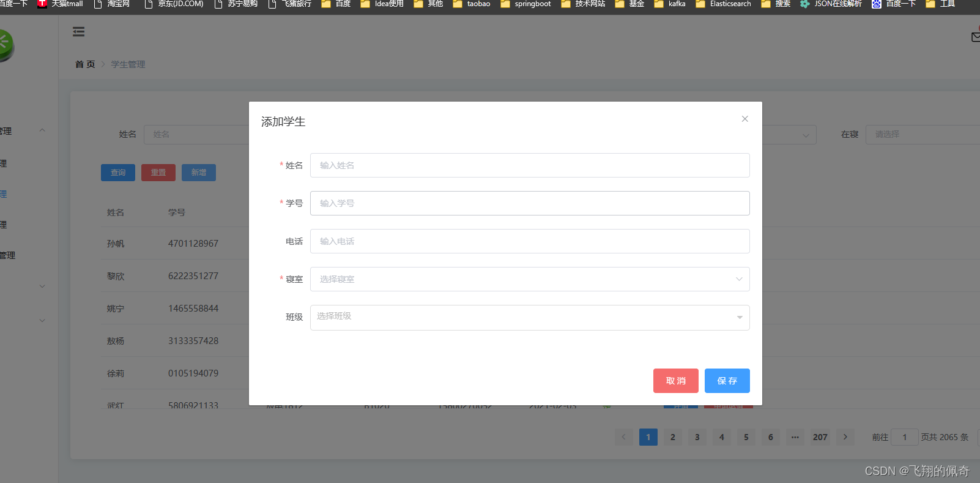Open the taobao bookmark folder
Screen dimensions: 980x483
coord(472,4)
